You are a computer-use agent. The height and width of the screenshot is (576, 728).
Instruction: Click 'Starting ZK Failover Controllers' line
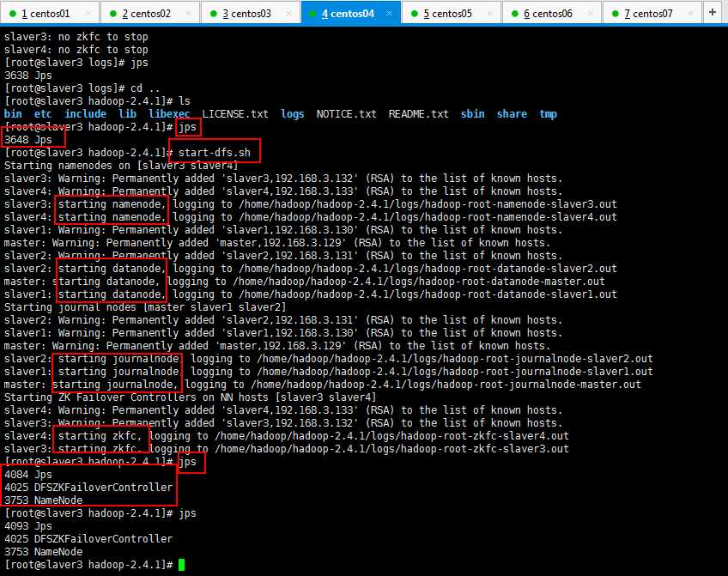190,397
